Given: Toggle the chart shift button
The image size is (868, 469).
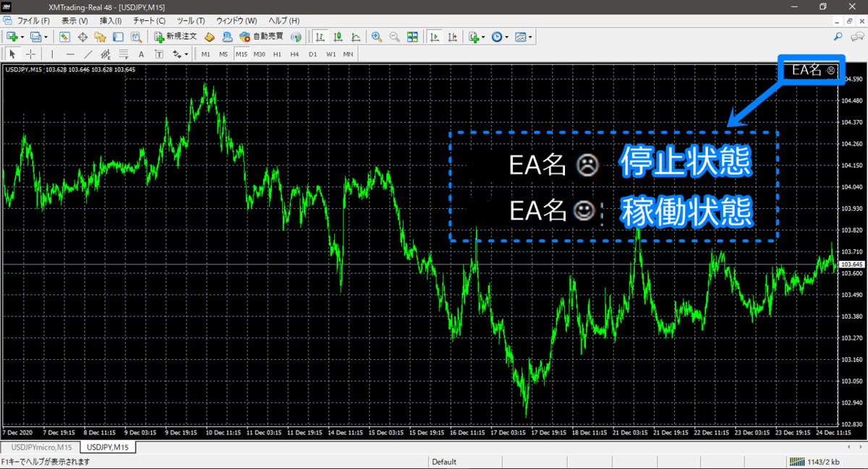Looking at the screenshot, I should point(451,36).
